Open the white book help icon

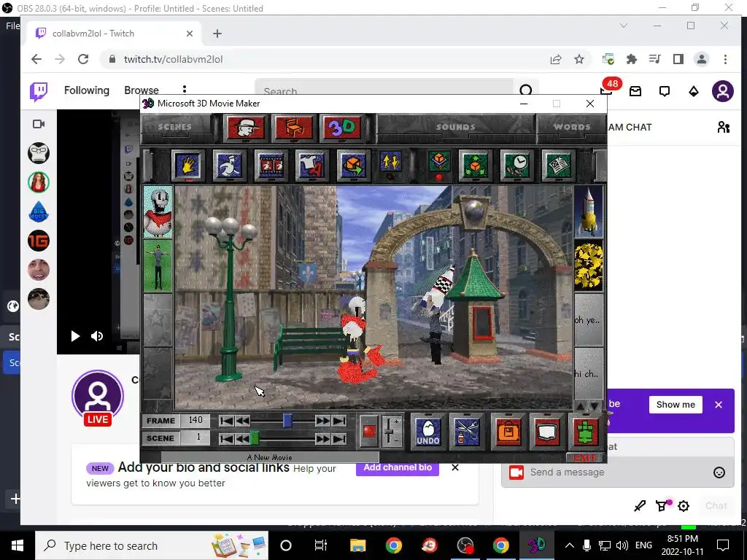click(546, 432)
